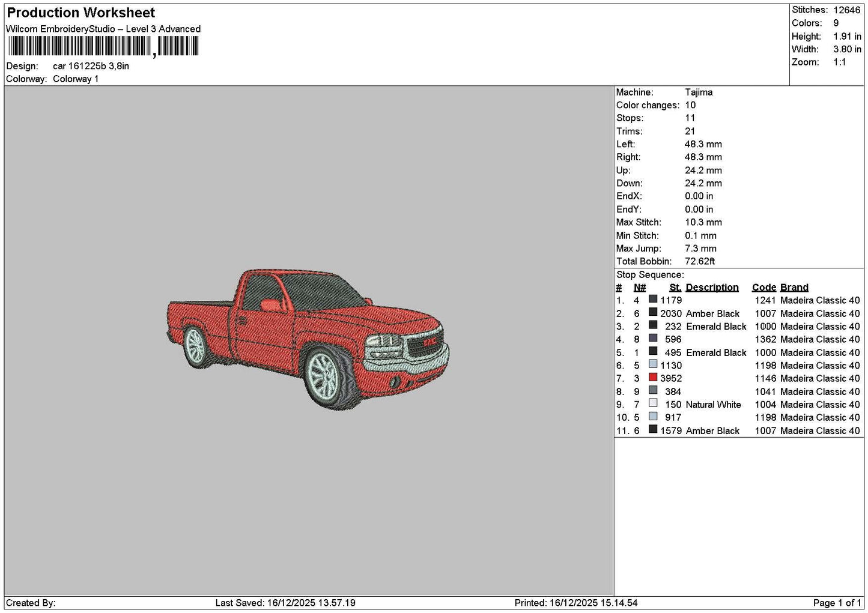Screen dimensions: 868x613
Task: Click the red truck embroidery design preview
Action: (x=308, y=339)
